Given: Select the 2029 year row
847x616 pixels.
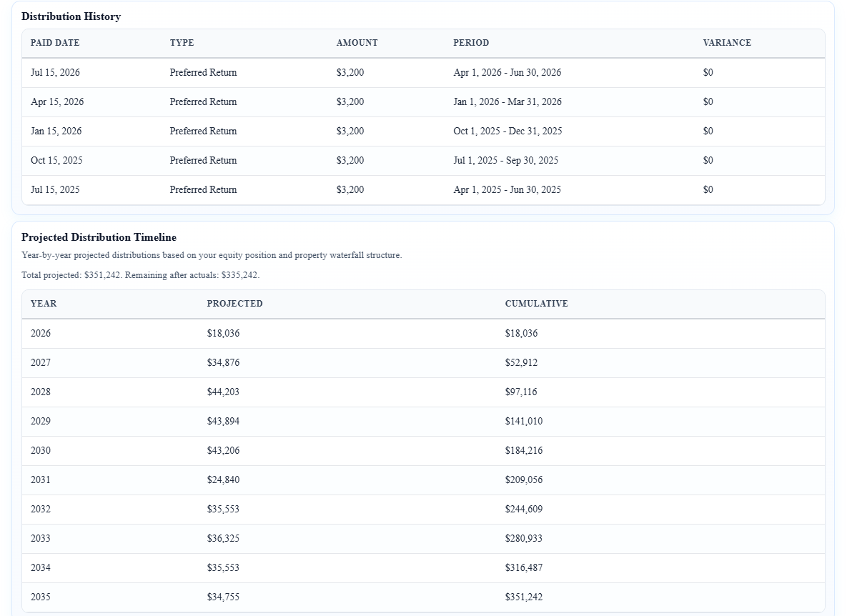Looking at the screenshot, I should (x=423, y=421).
